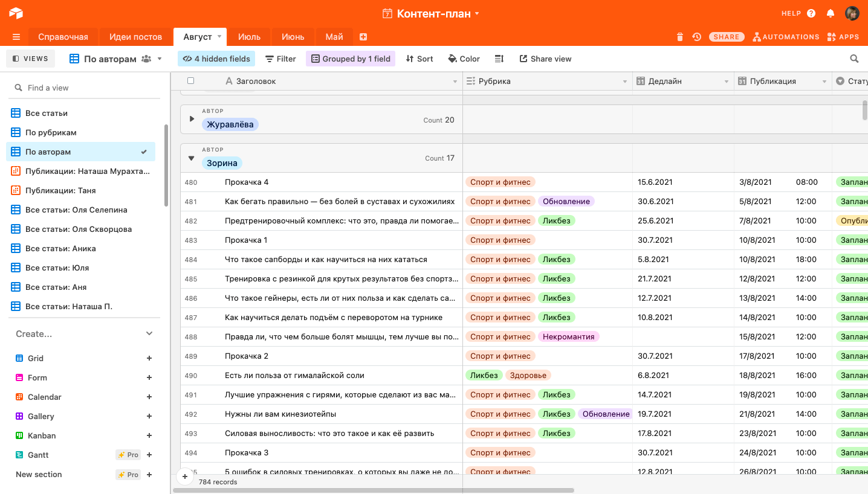This screenshot has width=868, height=494.
Task: Collapse the Create section chevron
Action: click(149, 333)
